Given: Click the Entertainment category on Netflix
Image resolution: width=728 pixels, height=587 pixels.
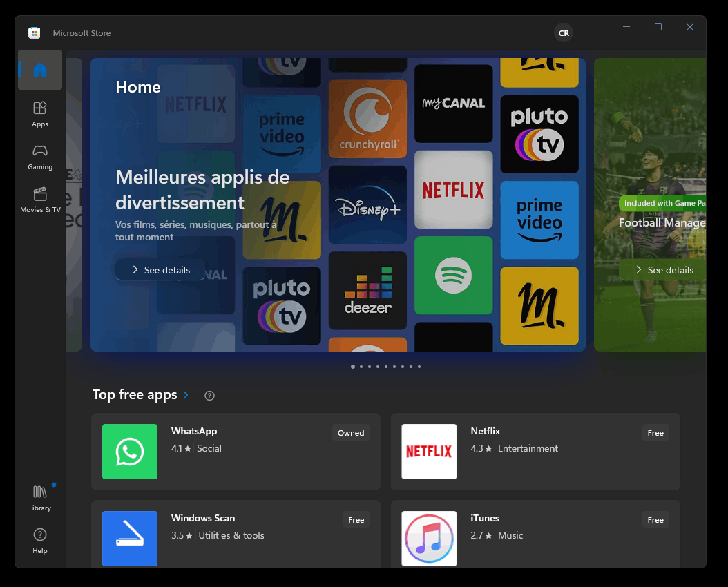Looking at the screenshot, I should (x=528, y=448).
